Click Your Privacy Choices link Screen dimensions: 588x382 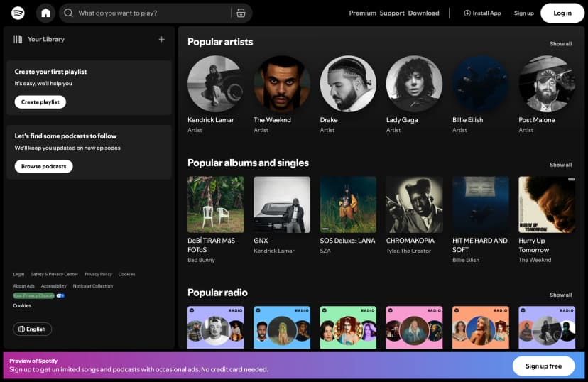(x=34, y=296)
